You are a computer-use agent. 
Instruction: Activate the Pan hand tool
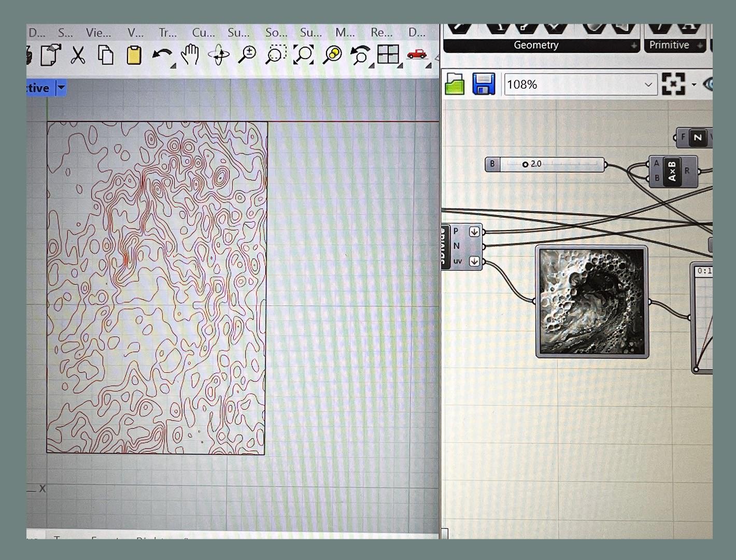[190, 54]
